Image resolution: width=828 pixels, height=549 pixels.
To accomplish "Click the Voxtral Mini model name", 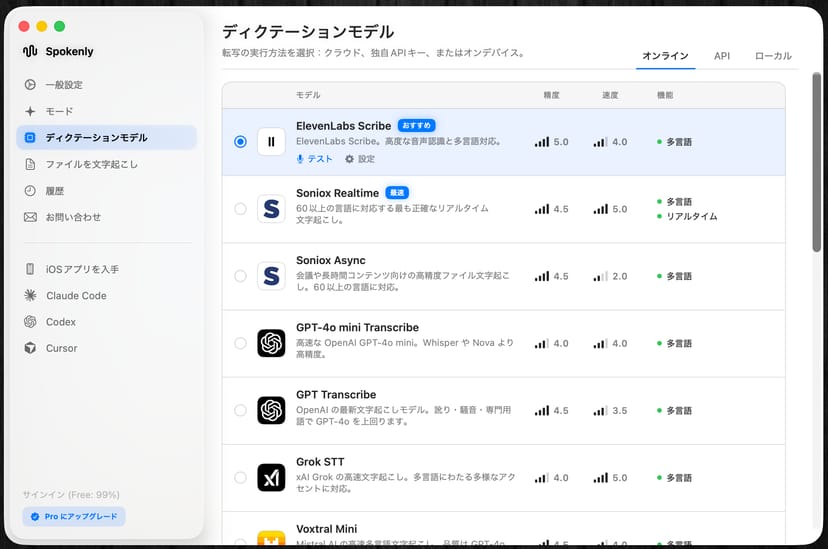I will tap(326, 529).
